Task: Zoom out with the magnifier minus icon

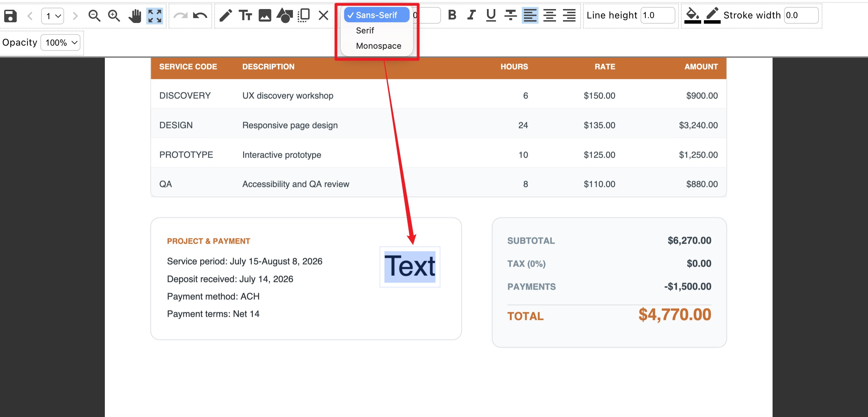Action: [94, 16]
